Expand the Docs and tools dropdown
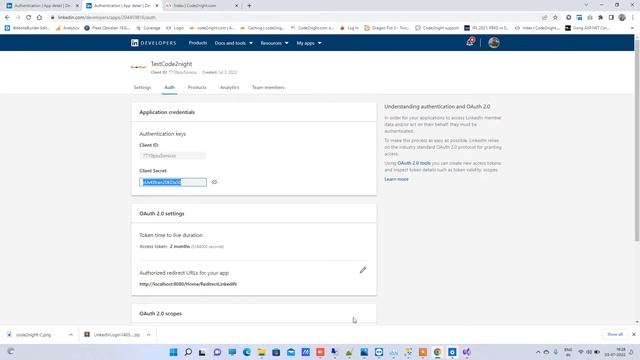This screenshot has height=360, width=640. pos(233,43)
